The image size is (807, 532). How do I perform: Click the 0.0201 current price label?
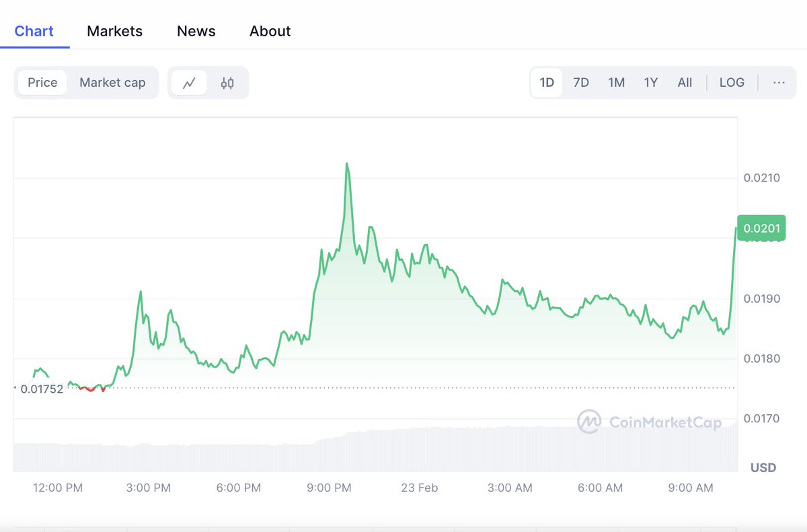761,228
